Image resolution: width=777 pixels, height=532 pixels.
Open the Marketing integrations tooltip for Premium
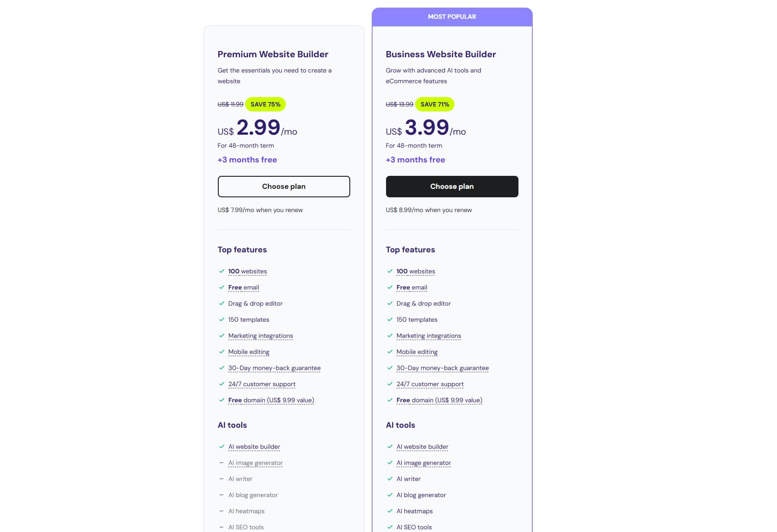tap(261, 336)
